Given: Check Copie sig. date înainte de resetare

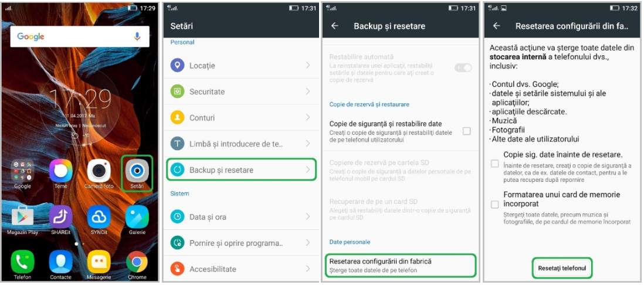Looking at the screenshot, I should [495, 164].
